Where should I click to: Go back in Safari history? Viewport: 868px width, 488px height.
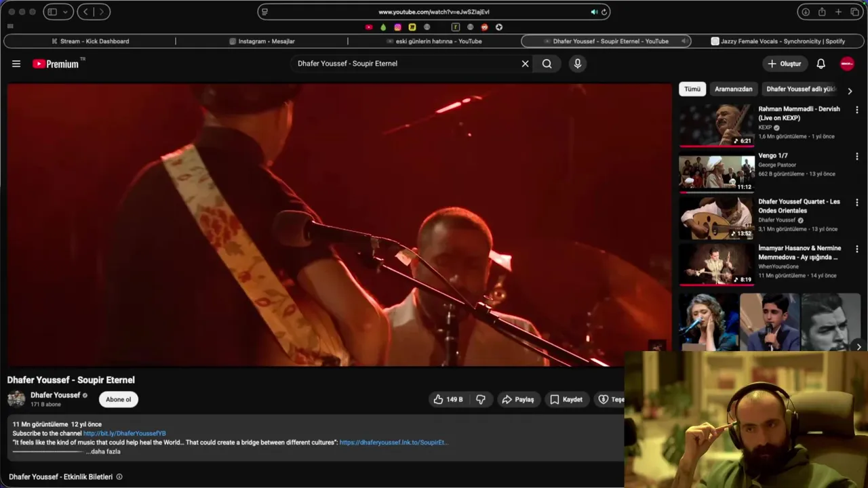tap(85, 12)
